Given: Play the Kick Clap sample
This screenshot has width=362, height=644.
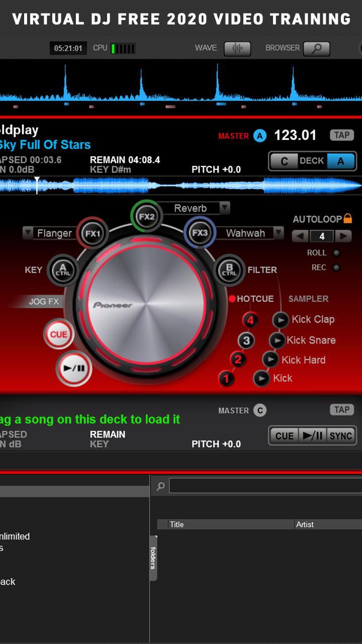Looking at the screenshot, I should [281, 319].
